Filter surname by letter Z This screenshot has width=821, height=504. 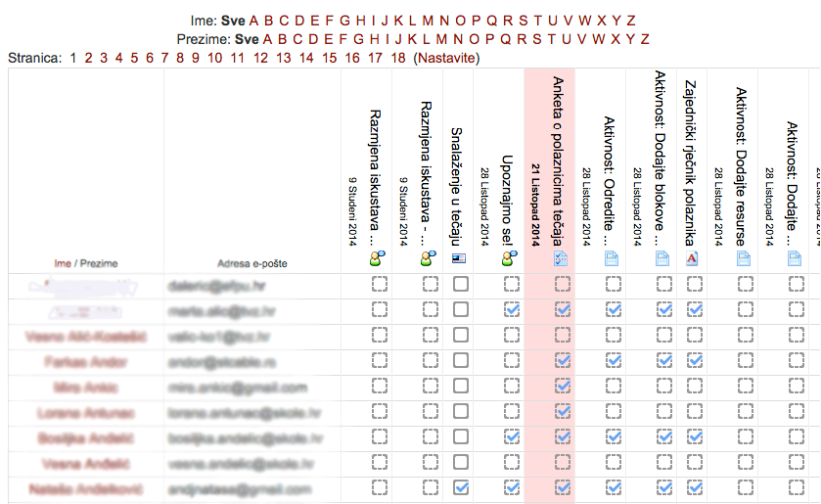645,39
